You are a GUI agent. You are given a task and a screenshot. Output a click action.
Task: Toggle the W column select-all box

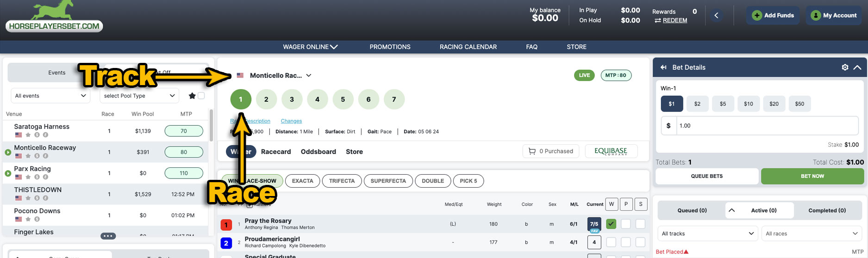pyautogui.click(x=612, y=204)
